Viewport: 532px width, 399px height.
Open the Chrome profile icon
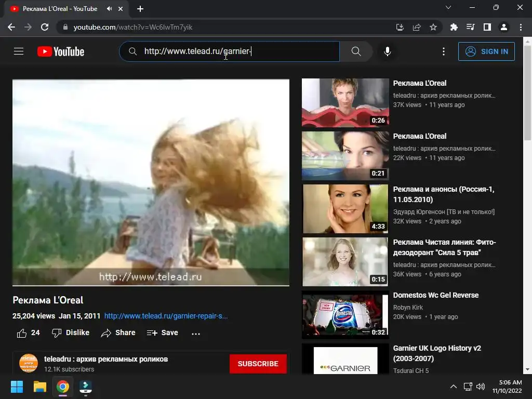click(504, 27)
